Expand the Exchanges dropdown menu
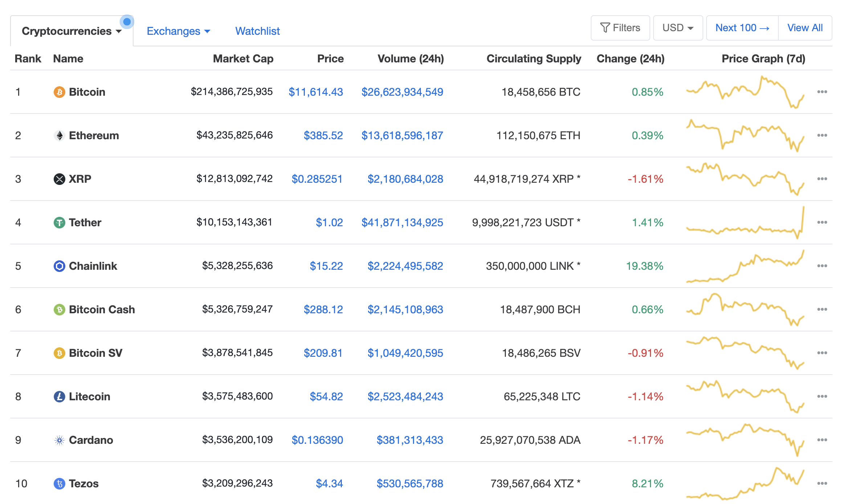Viewport: 860px width, 504px height. point(178,31)
